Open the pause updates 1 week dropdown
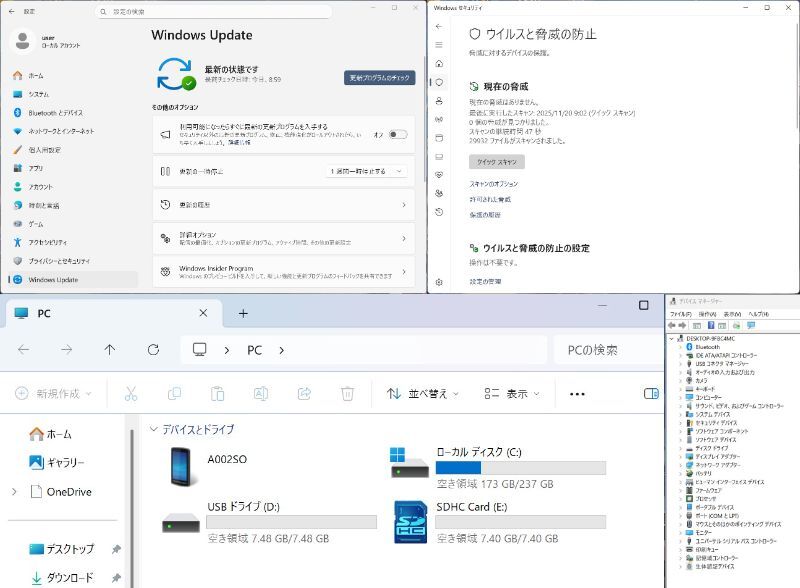 click(366, 172)
